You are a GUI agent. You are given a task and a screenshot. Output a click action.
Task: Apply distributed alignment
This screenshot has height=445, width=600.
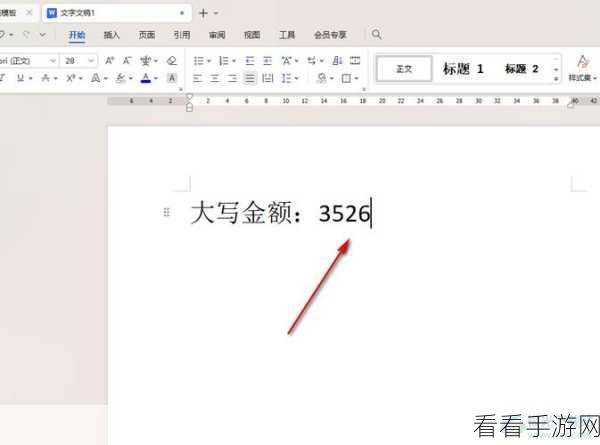click(267, 78)
